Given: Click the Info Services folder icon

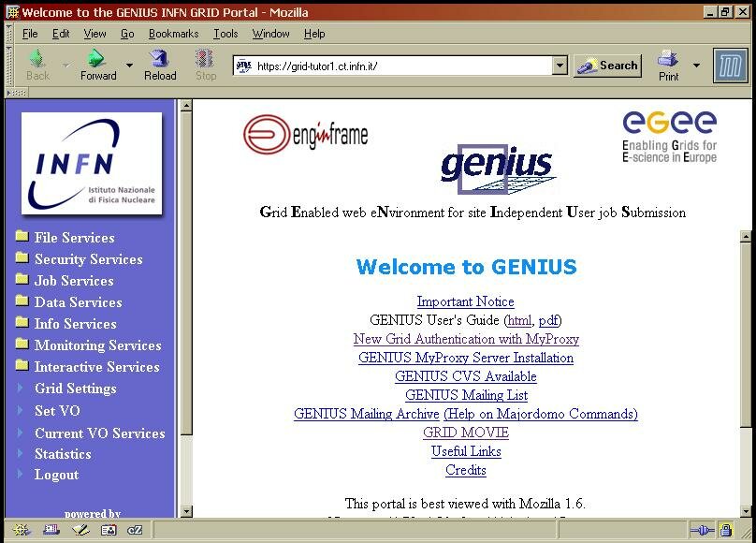Looking at the screenshot, I should point(22,322).
